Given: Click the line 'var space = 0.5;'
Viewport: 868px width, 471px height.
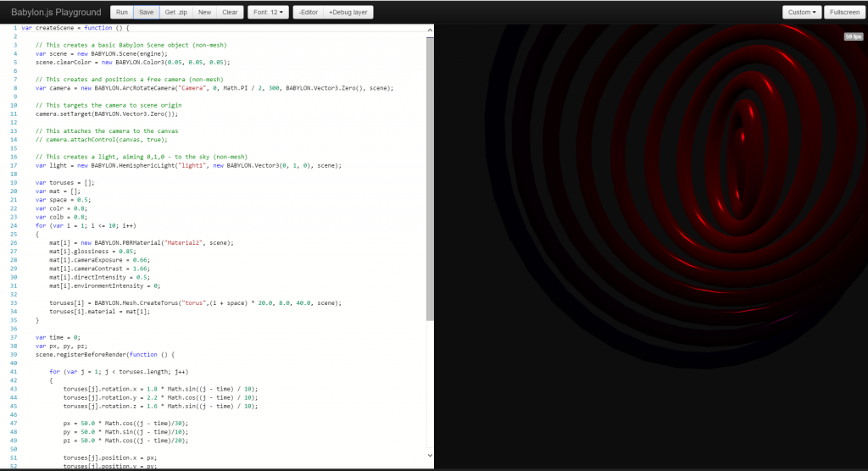Looking at the screenshot, I should [x=63, y=200].
